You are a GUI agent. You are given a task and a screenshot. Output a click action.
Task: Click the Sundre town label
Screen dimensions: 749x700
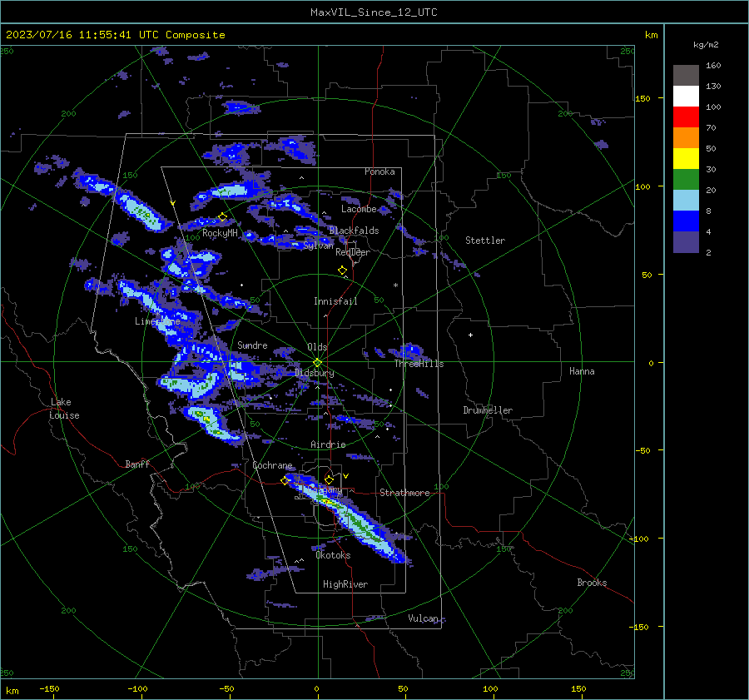click(x=252, y=345)
